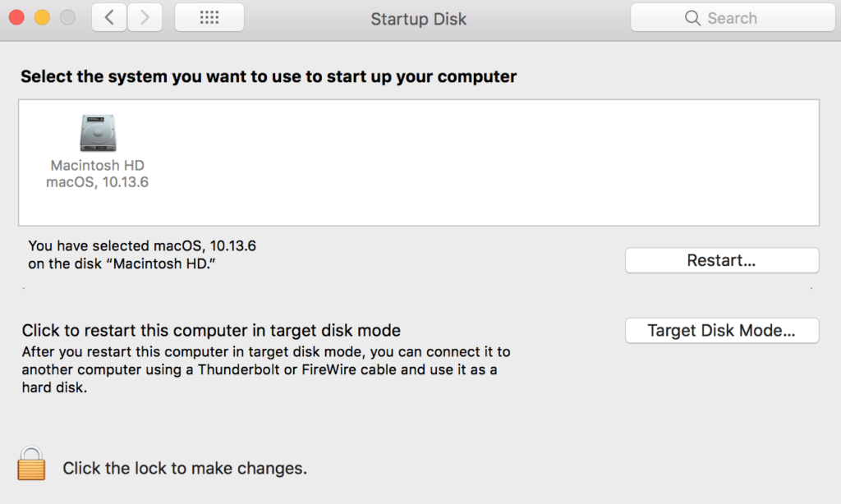Image resolution: width=841 pixels, height=504 pixels.
Task: Click the gray zoom window button
Action: tap(67, 17)
